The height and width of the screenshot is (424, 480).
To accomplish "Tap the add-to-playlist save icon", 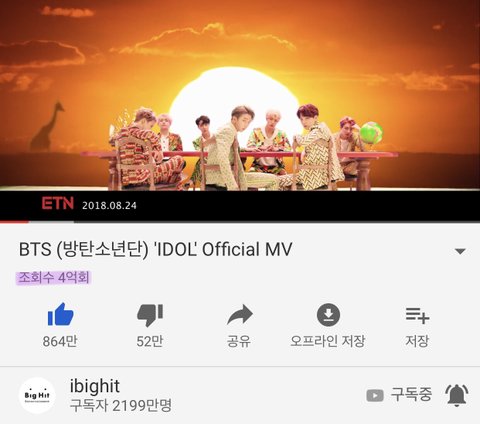I will pos(417,315).
